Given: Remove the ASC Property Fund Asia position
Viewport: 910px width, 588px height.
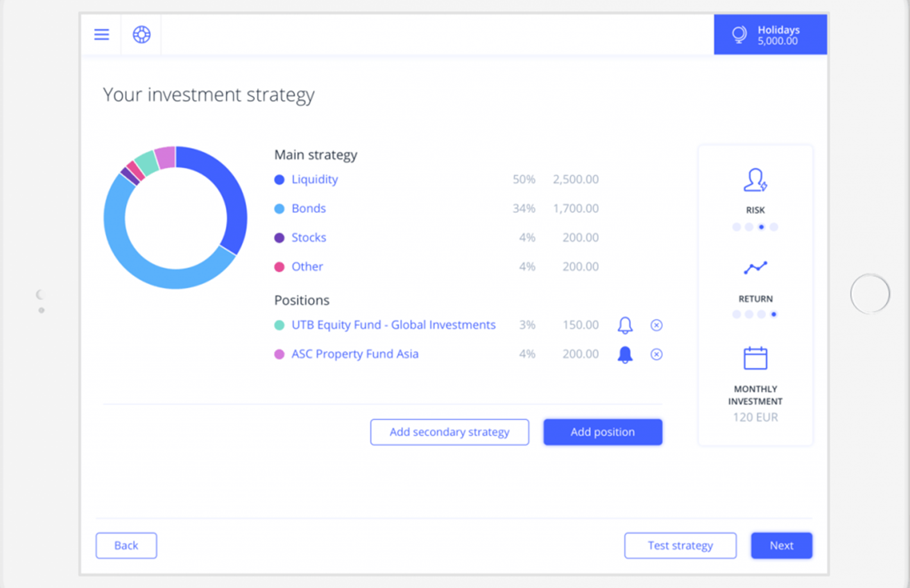Looking at the screenshot, I should tap(656, 354).
